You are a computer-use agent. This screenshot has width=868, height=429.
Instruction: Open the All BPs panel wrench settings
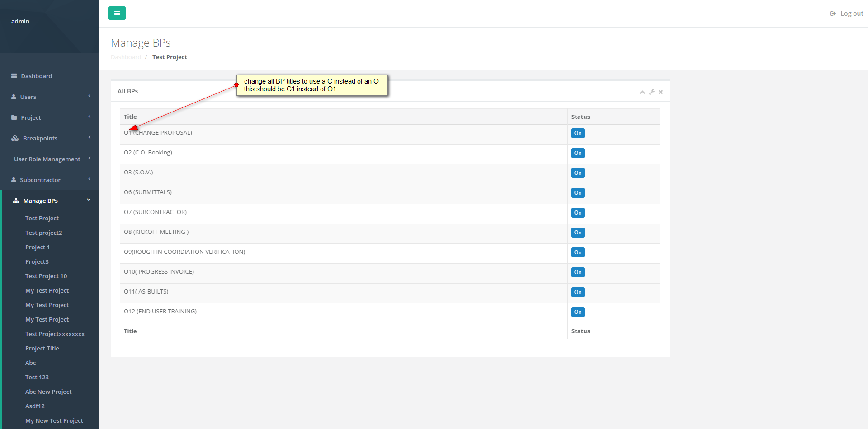pos(651,92)
